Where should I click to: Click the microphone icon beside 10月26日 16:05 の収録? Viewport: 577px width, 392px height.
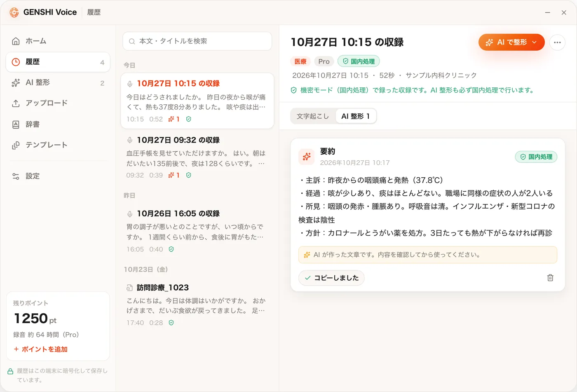click(130, 214)
